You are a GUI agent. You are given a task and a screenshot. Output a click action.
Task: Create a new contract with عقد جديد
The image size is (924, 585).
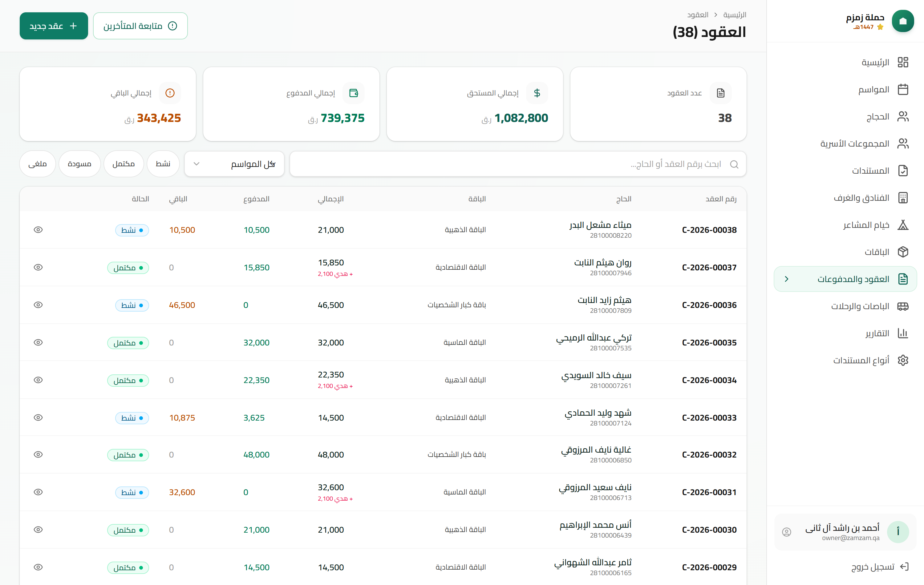coord(54,26)
